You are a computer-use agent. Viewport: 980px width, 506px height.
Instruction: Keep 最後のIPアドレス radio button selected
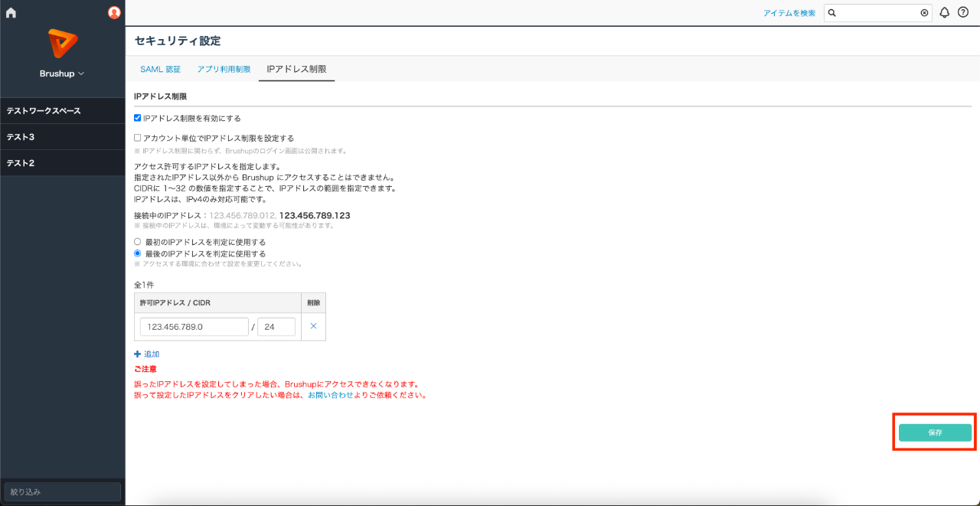(137, 253)
